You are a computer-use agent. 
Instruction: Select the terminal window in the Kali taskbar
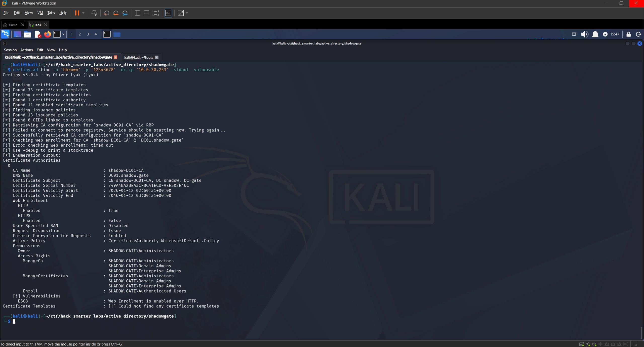coord(107,34)
